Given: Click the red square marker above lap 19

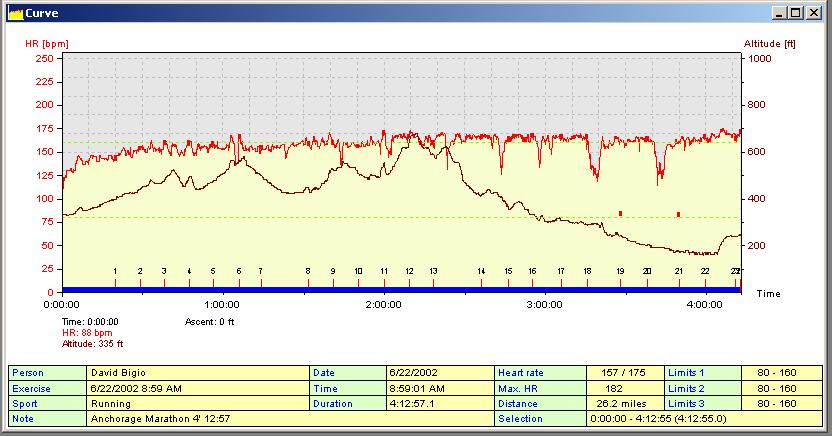Looking at the screenshot, I should coord(621,213).
